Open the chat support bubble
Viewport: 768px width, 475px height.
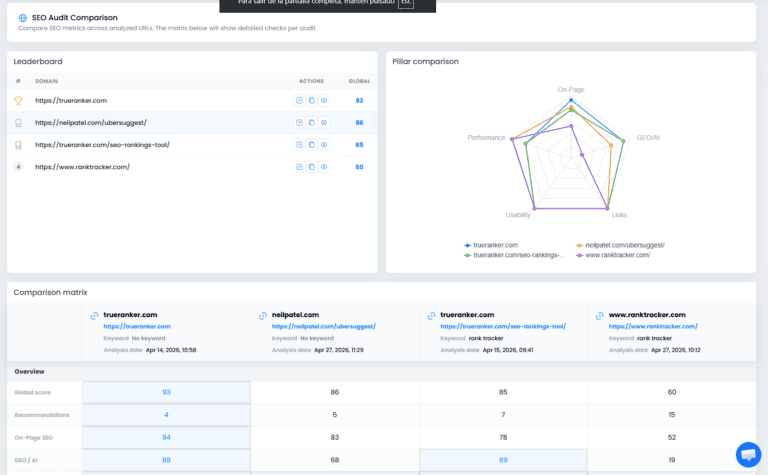click(748, 455)
